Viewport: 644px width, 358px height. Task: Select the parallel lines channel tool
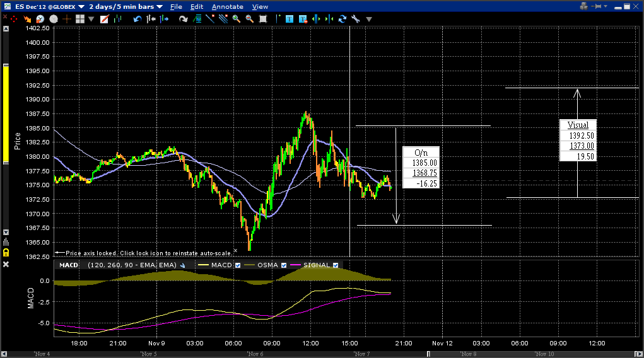(223, 19)
